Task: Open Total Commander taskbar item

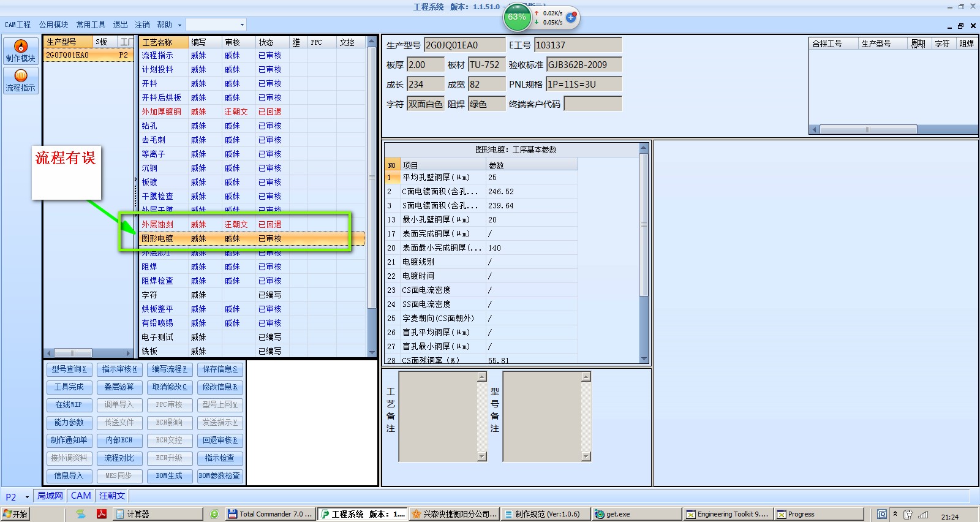Action: 270,514
